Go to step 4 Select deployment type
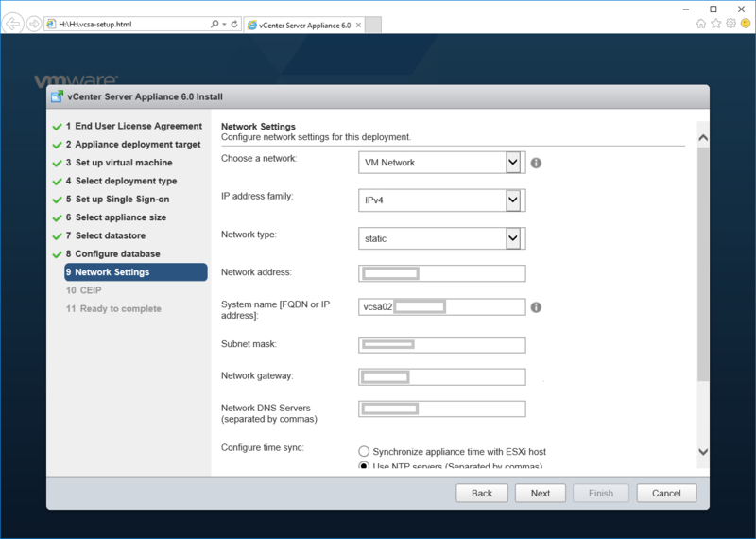The width and height of the screenshot is (756, 539). pos(122,181)
